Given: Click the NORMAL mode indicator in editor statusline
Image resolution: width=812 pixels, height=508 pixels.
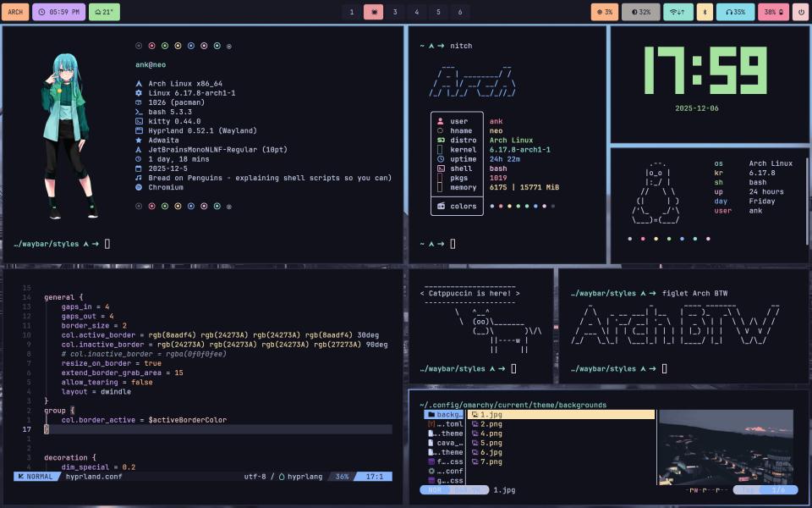Looking at the screenshot, I should (x=36, y=477).
